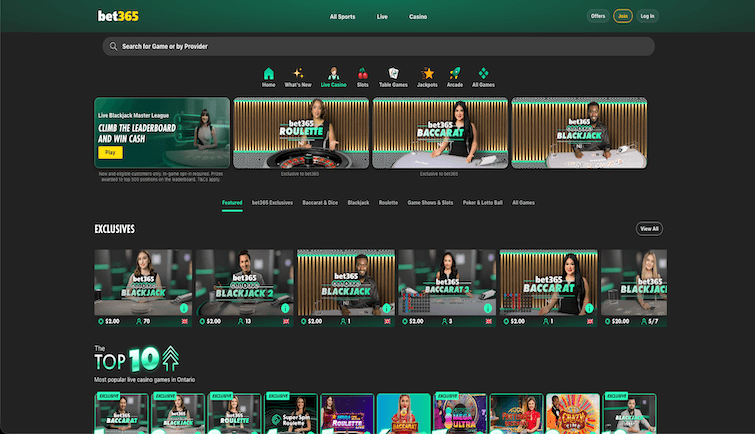This screenshot has width=755, height=434.
Task: Show info for Blackjack 2 exclusive table
Action: 285,308
